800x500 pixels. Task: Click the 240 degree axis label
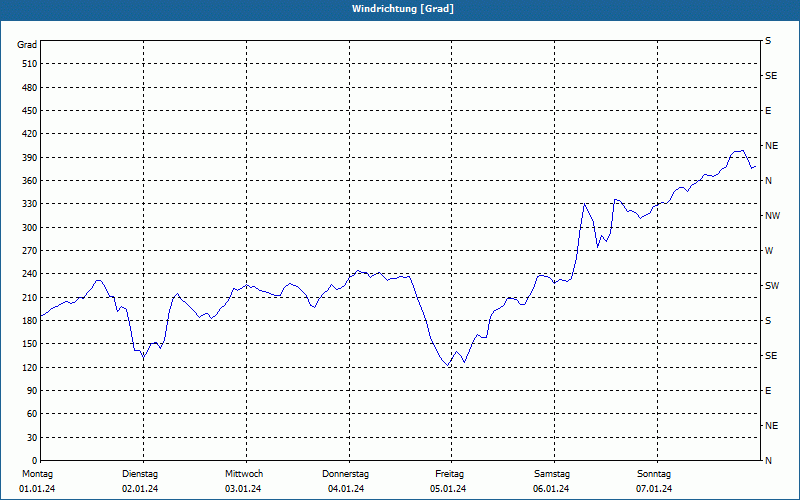coord(29,274)
